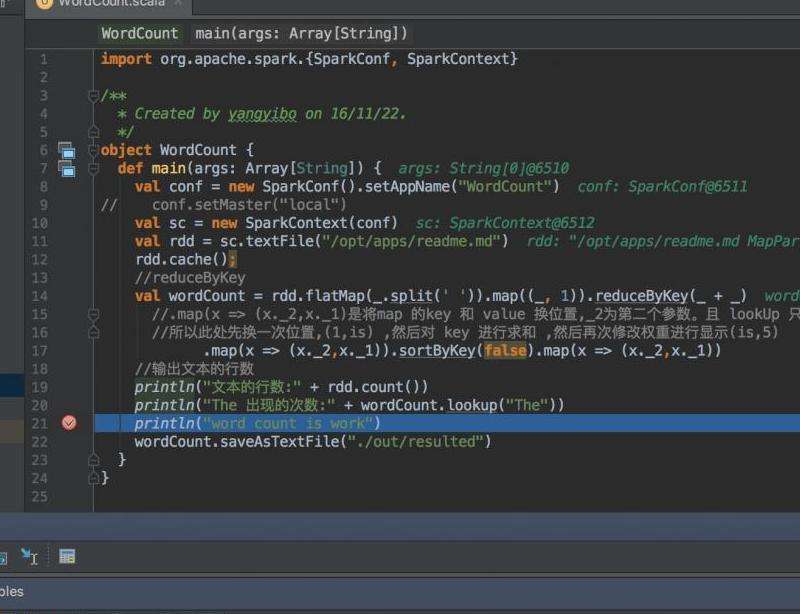The image size is (800, 614).
Task: Click the underlined author name yangyibo
Action: (262, 114)
